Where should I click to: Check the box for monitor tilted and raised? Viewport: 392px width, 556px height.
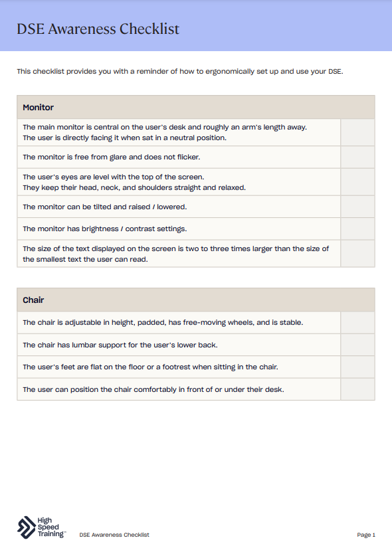coord(357,207)
